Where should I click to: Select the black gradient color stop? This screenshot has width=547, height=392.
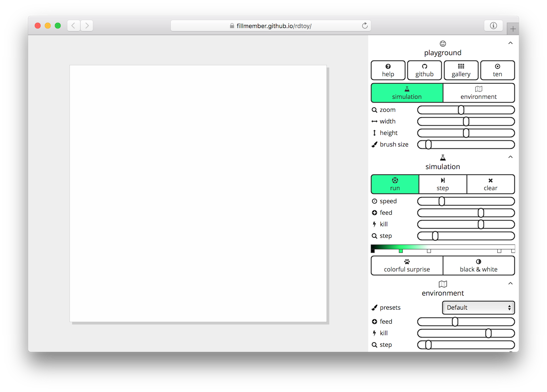(373, 251)
